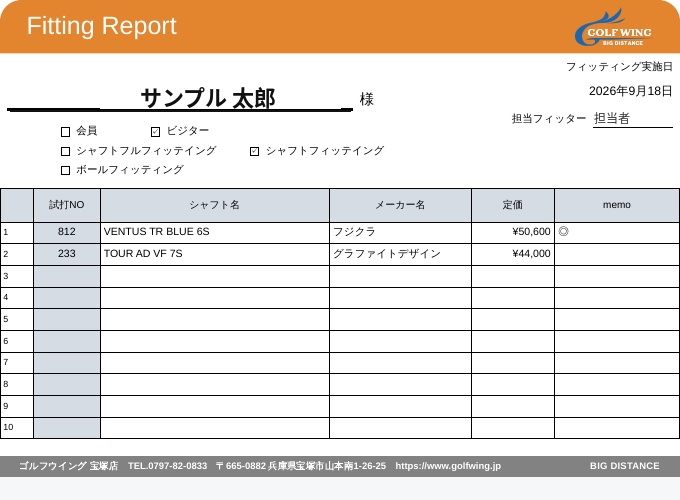Click the フジクラ maker cell

(400, 232)
